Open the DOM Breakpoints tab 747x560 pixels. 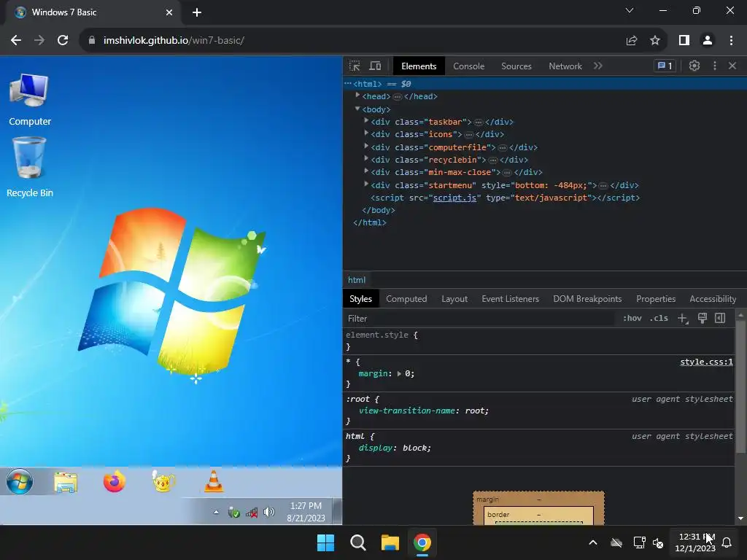coord(587,298)
